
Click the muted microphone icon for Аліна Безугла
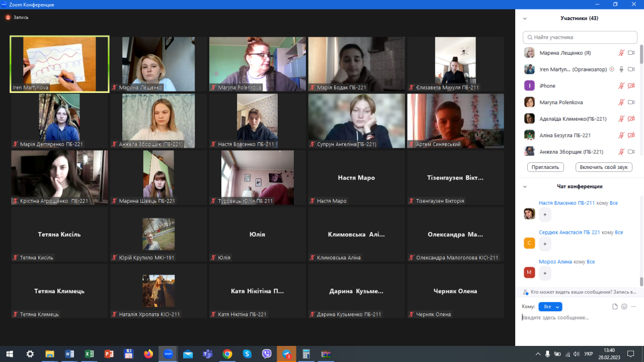pyautogui.click(x=622, y=135)
